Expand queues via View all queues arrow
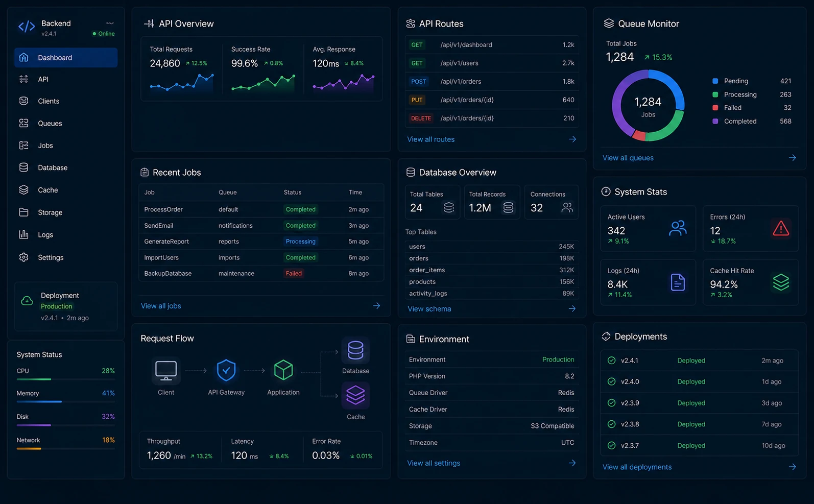 pos(792,158)
